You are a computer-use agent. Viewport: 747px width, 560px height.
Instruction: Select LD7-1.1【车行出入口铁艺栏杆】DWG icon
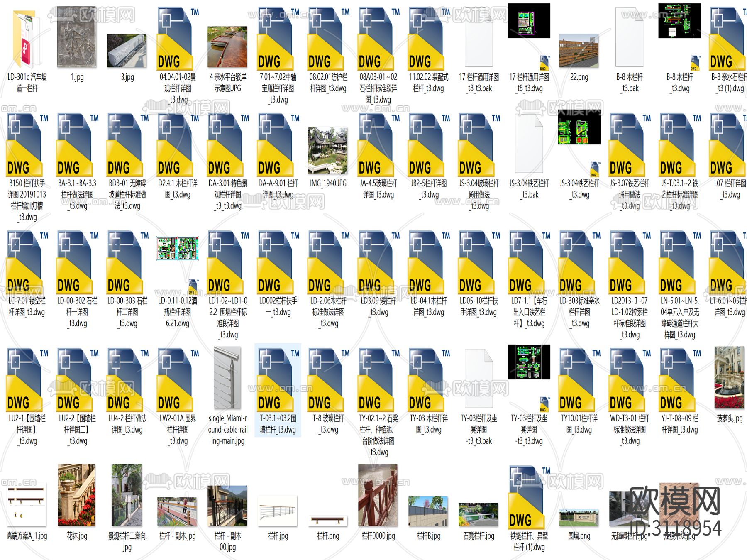526,262
